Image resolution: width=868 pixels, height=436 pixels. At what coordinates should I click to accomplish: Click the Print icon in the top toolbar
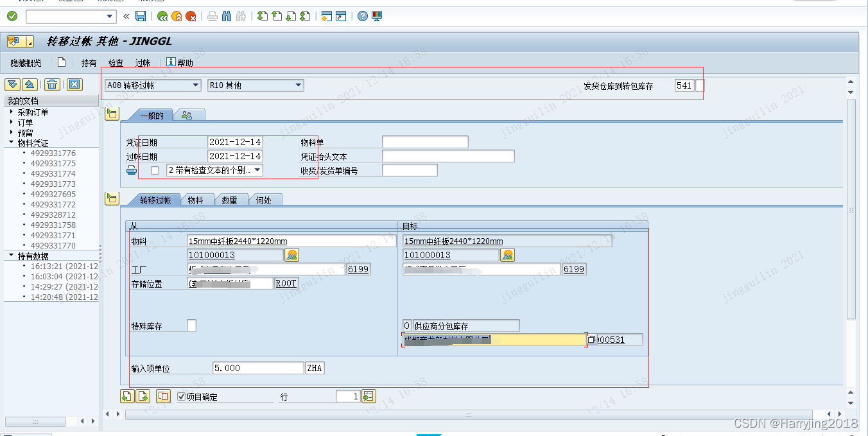click(213, 16)
